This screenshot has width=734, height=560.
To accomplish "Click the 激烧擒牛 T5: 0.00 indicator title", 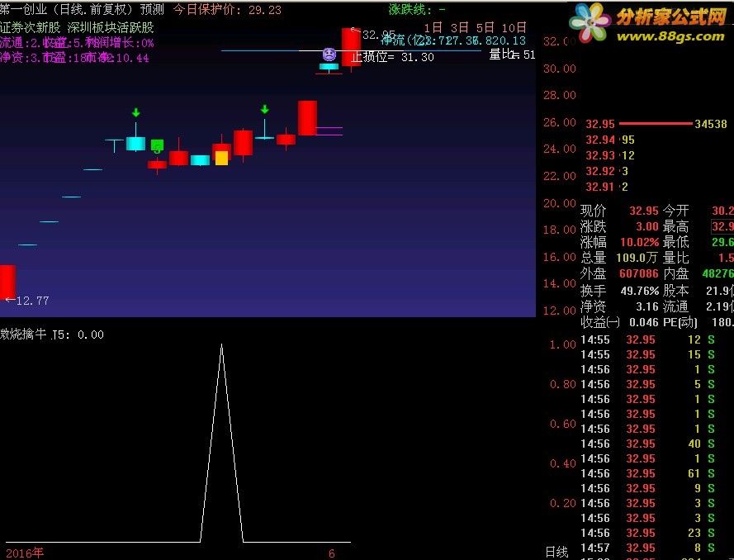I will [52, 335].
